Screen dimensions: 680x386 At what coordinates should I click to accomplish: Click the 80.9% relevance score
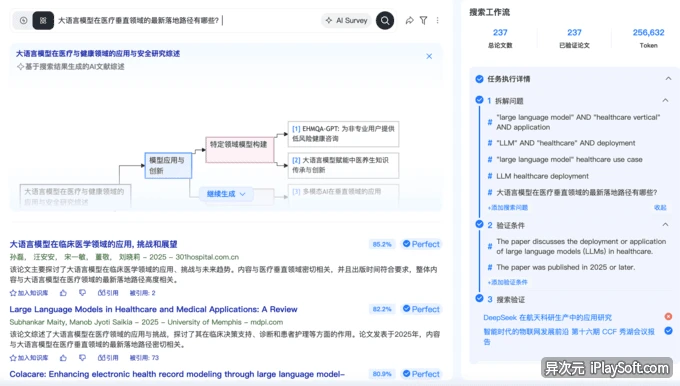tap(382, 374)
